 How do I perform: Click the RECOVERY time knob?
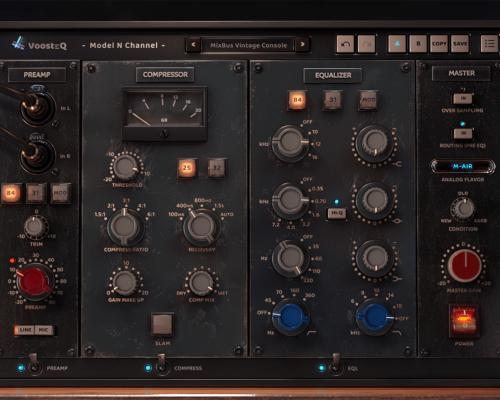point(201,227)
